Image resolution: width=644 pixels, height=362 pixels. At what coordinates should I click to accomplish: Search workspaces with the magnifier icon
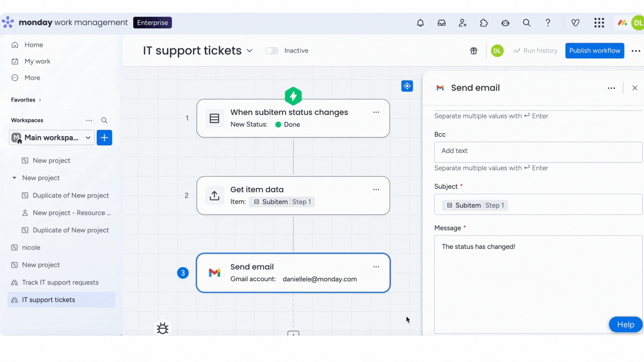[x=104, y=120]
